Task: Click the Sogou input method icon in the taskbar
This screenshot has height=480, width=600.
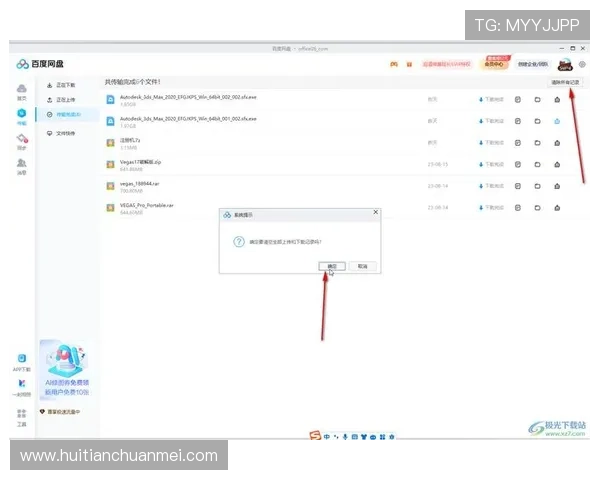Action: 316,436
